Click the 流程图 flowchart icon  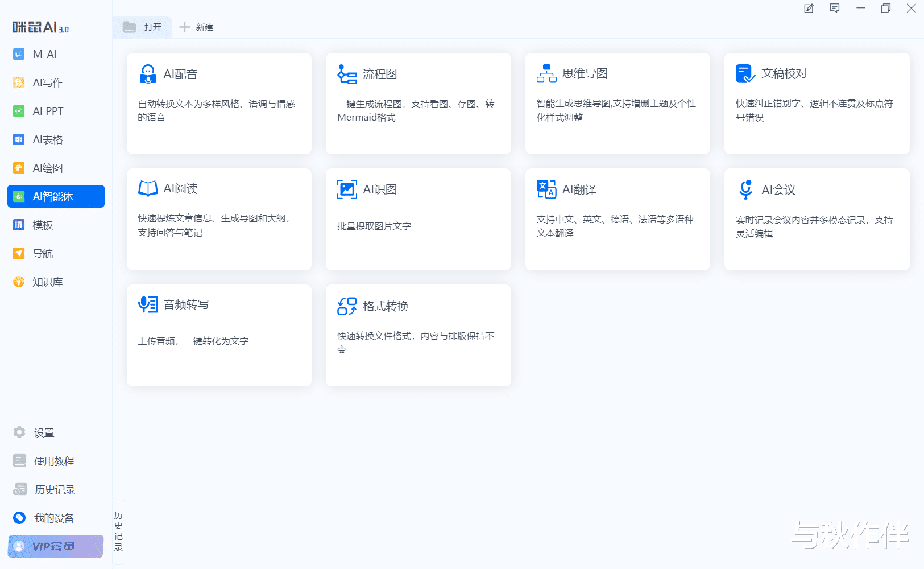pos(347,74)
